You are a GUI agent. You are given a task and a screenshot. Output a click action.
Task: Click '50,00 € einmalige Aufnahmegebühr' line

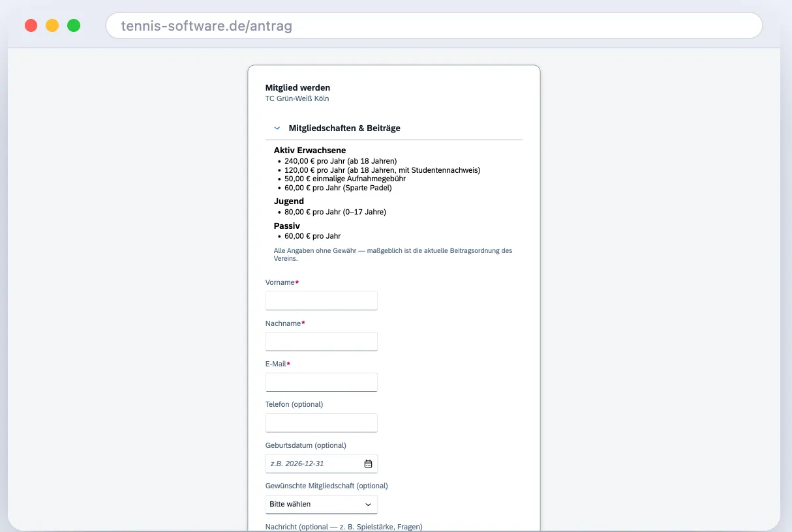(345, 179)
